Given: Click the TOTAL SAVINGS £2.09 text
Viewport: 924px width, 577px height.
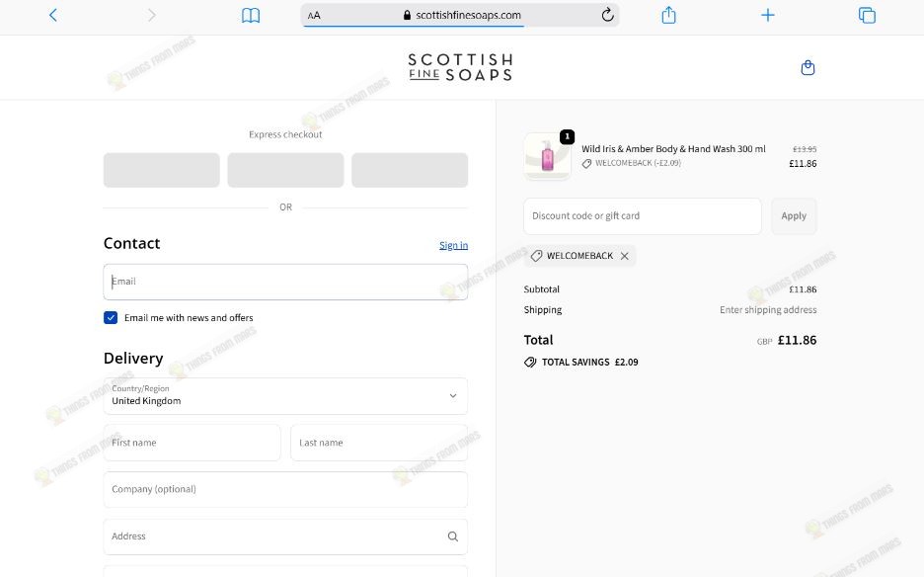Looking at the screenshot, I should 590,362.
